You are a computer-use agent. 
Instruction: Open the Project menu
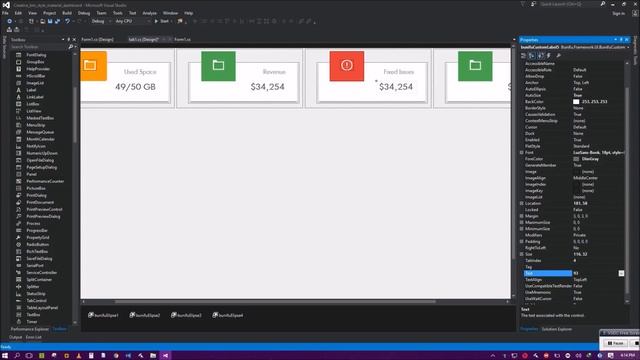point(49,13)
